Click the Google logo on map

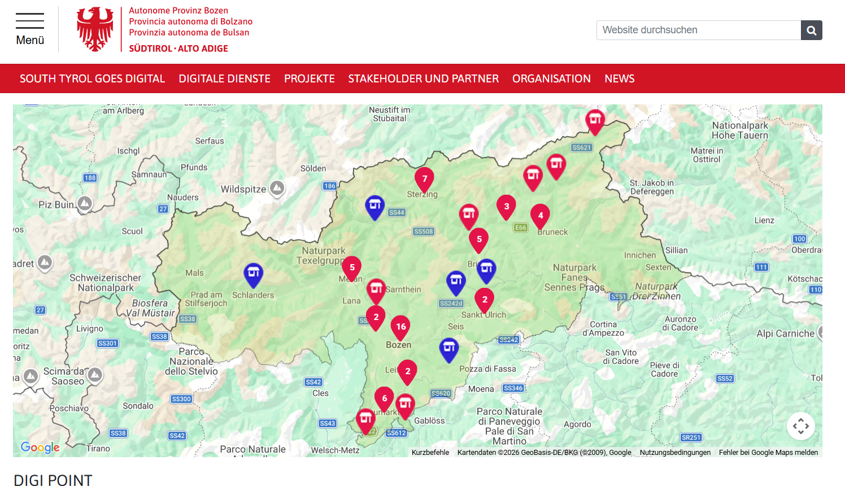[40, 448]
